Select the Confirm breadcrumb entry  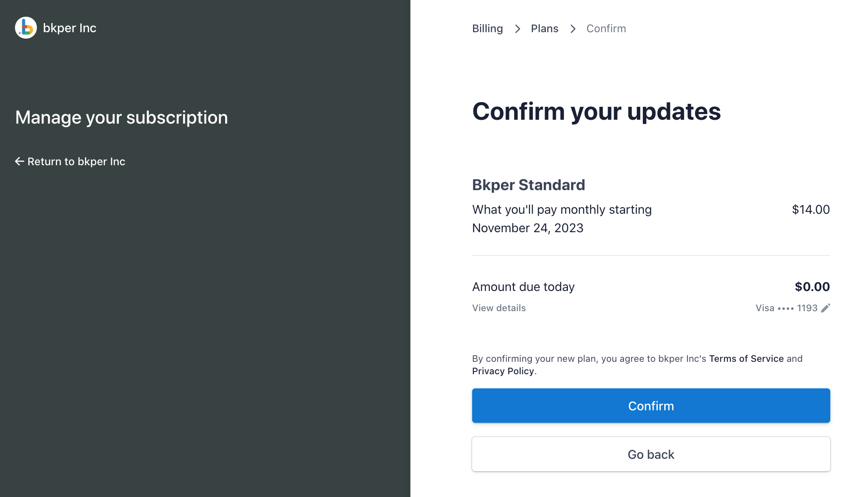pyautogui.click(x=606, y=28)
